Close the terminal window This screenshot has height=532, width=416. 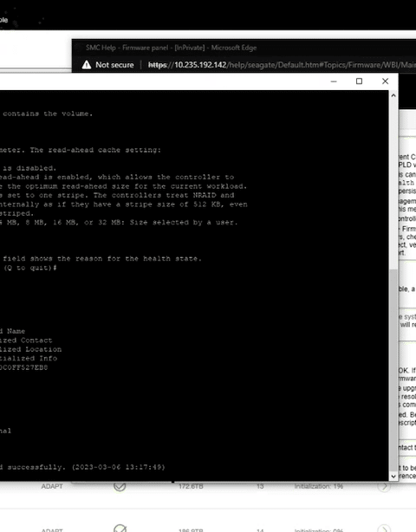click(385, 81)
